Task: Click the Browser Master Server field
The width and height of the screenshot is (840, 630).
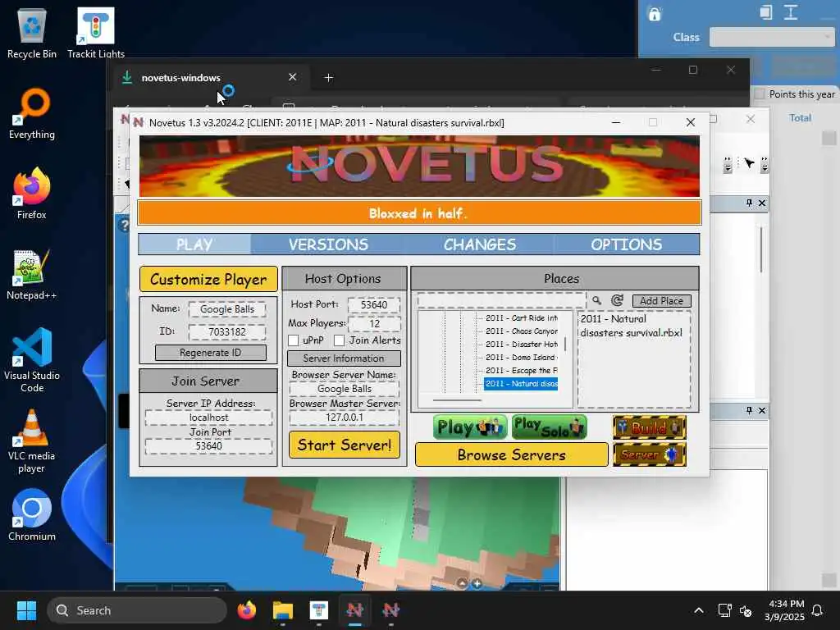Action: point(344,418)
